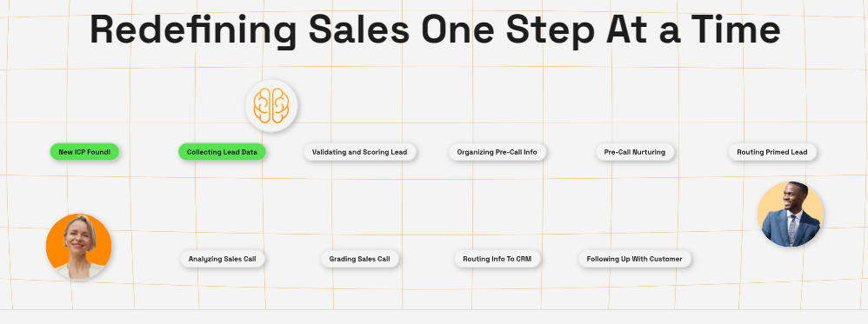Screen dimensions: 868x324
Task: Select the man in blue suit avatar
Action: coord(791,214)
